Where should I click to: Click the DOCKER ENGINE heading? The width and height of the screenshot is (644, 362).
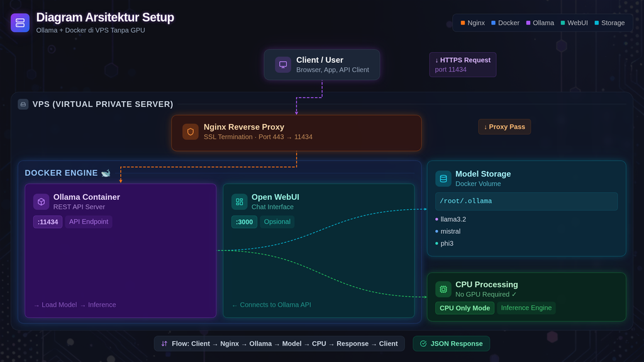coord(61,173)
